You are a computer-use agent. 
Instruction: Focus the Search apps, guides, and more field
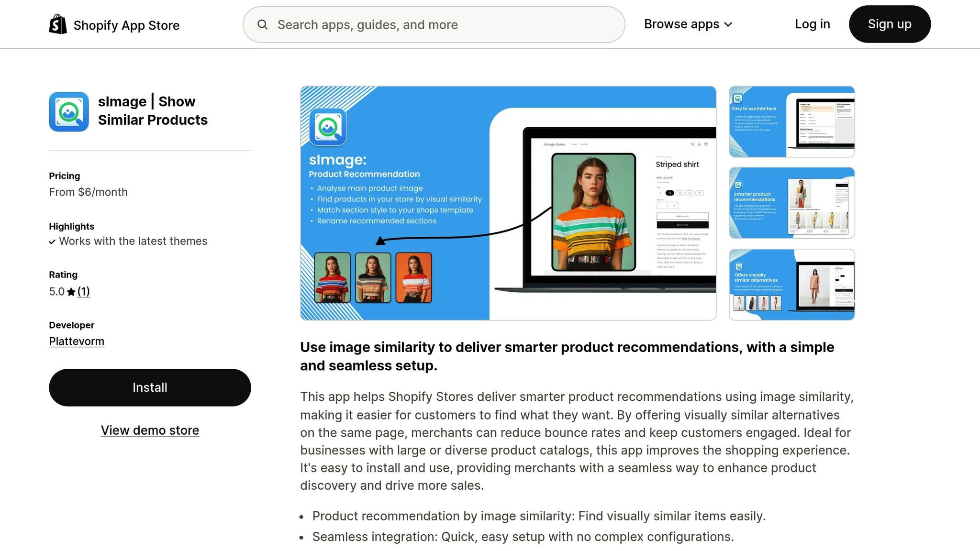434,24
